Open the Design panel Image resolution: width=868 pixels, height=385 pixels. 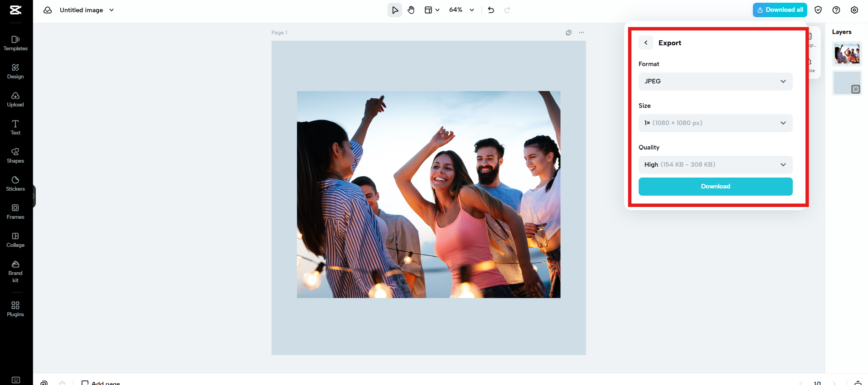(15, 71)
